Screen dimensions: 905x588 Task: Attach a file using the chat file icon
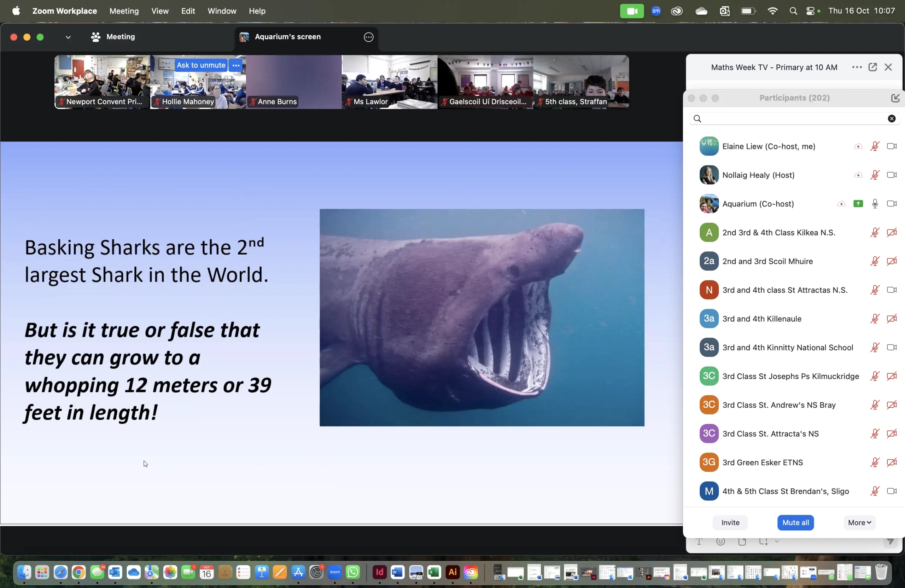pos(742,542)
